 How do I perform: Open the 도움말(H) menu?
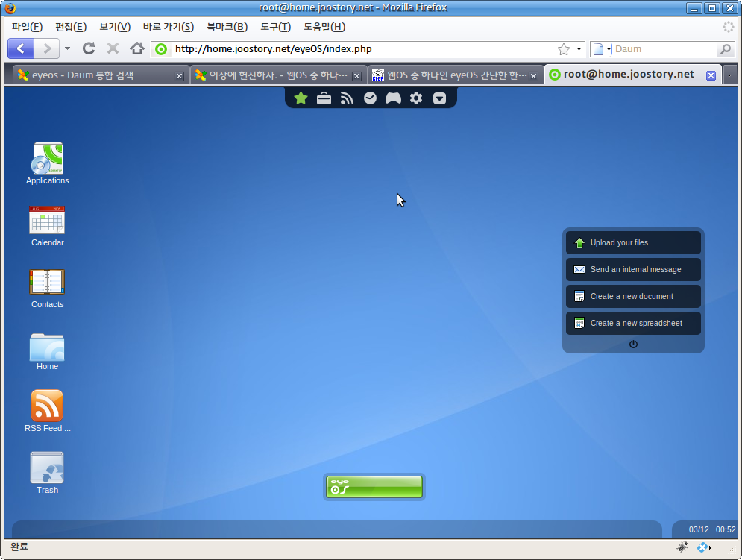[324, 27]
